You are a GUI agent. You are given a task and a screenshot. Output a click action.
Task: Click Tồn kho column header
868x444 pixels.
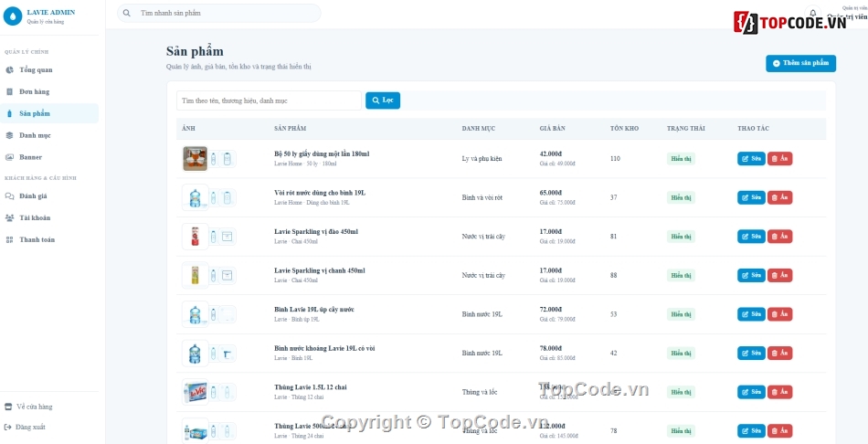(x=624, y=129)
